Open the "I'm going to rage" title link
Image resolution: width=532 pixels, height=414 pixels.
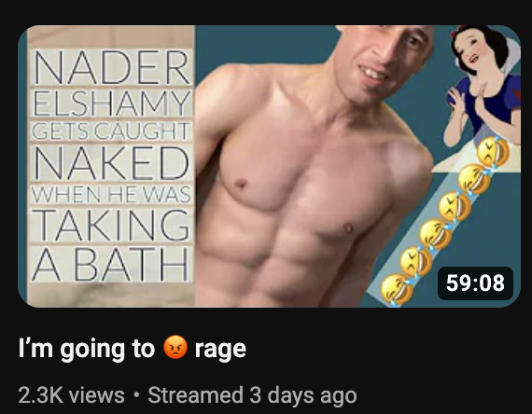[132, 349]
